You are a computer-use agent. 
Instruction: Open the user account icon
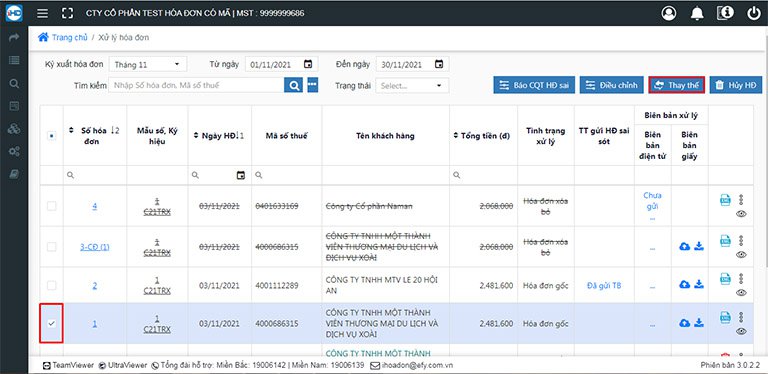click(669, 13)
